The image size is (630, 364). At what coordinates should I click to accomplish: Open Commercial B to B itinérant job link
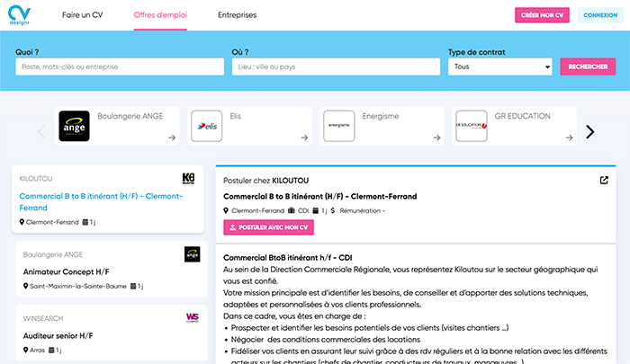click(x=101, y=202)
